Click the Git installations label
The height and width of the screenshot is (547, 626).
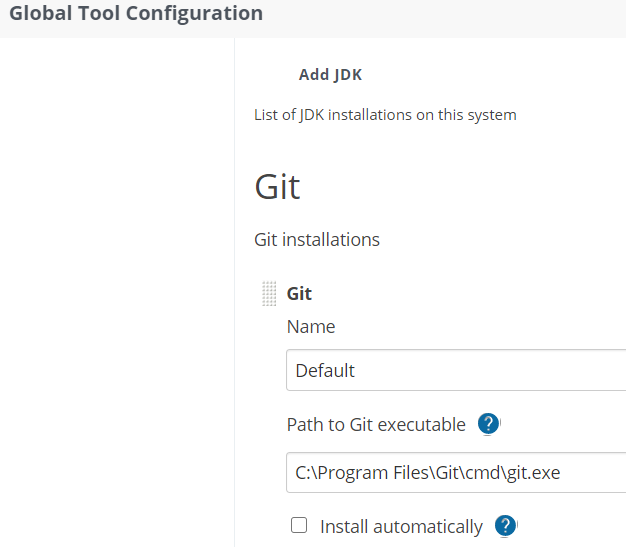click(x=317, y=240)
